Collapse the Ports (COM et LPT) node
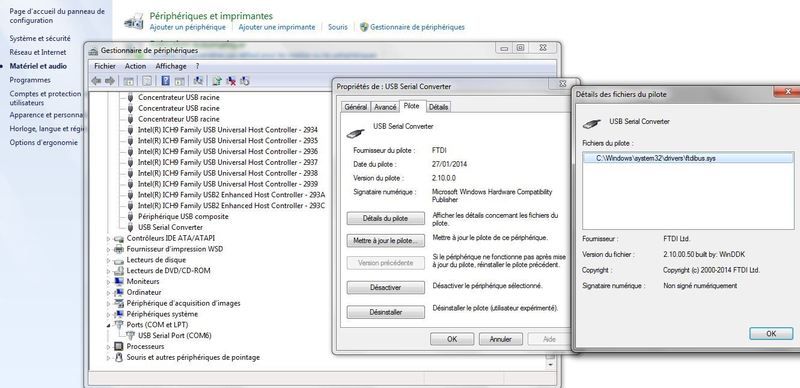 pyautogui.click(x=108, y=325)
